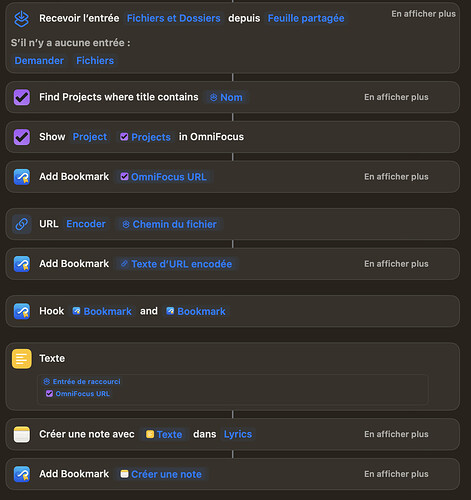Open the Encoder option dropdown
Screen dimensions: 471x500
(86, 224)
